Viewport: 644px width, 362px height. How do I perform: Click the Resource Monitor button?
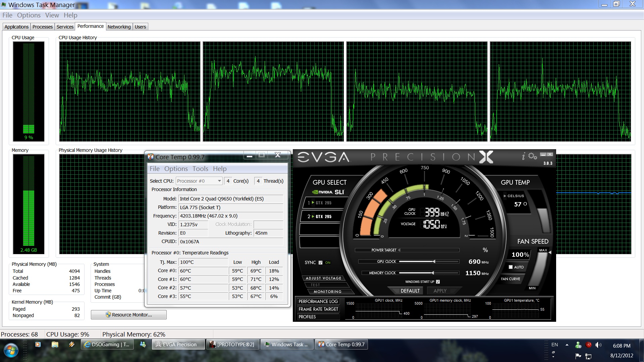pyautogui.click(x=129, y=315)
